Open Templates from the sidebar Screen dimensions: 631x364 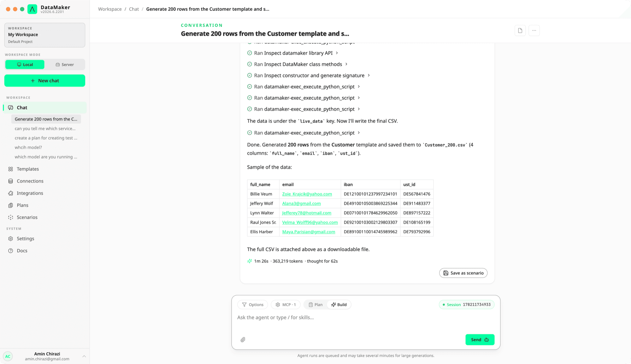[28, 169]
